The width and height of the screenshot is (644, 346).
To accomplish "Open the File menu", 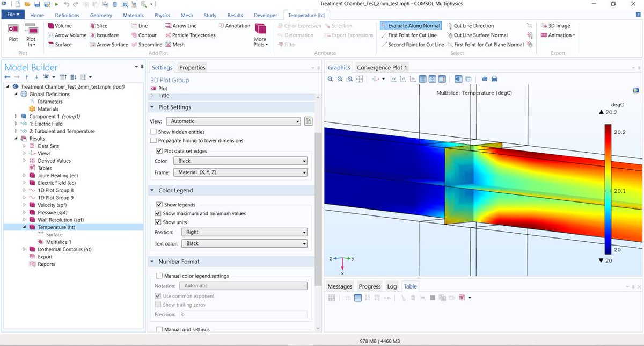I will (x=12, y=15).
